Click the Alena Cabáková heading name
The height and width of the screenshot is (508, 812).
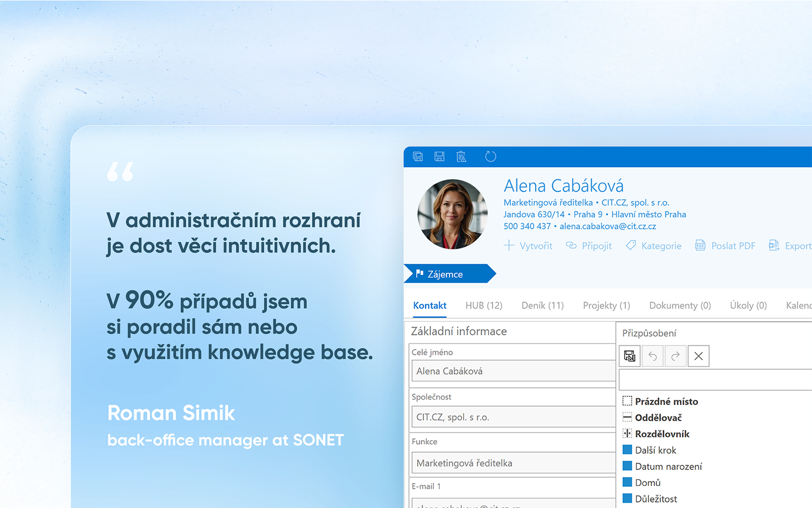click(x=563, y=186)
